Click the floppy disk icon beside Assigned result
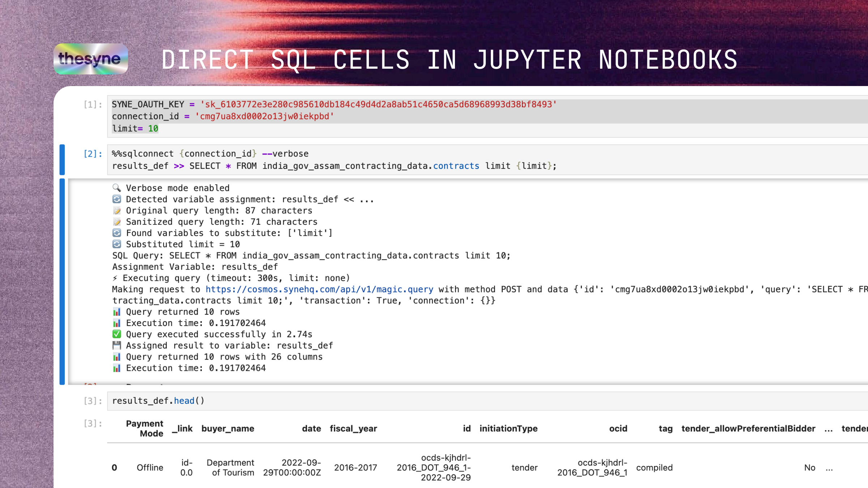868x488 pixels. coord(116,345)
